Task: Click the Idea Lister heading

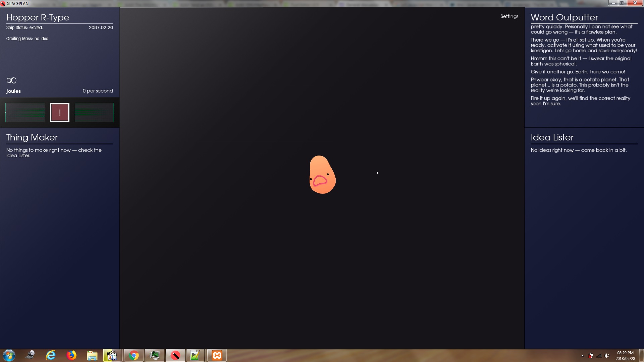Action: click(x=552, y=137)
